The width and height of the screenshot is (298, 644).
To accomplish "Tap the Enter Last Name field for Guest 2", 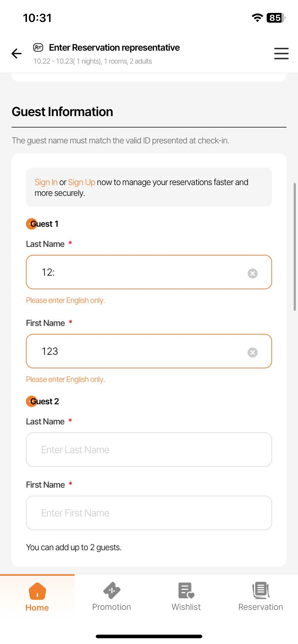I will 149,450.
